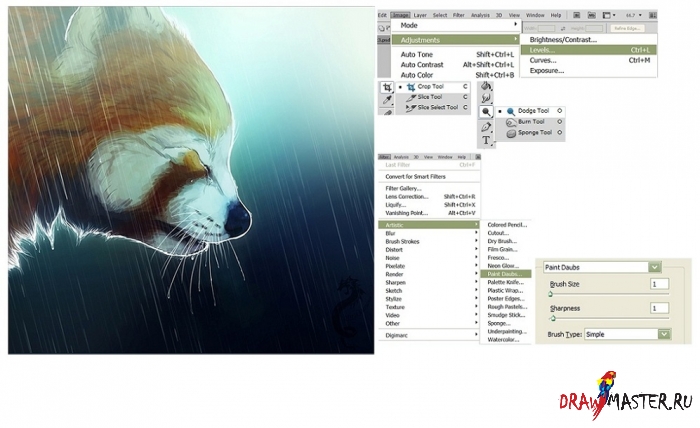Open the Select menu
700x428 pixels.
point(440,15)
